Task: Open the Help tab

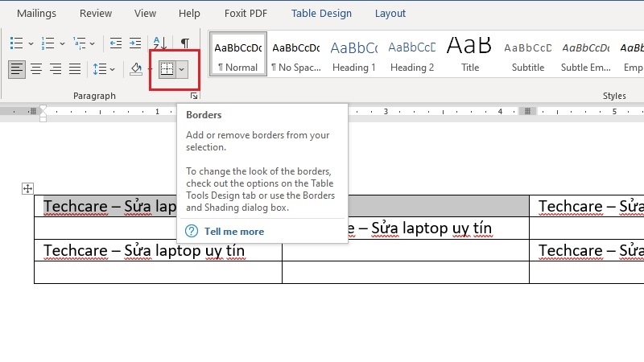Action: (x=189, y=13)
